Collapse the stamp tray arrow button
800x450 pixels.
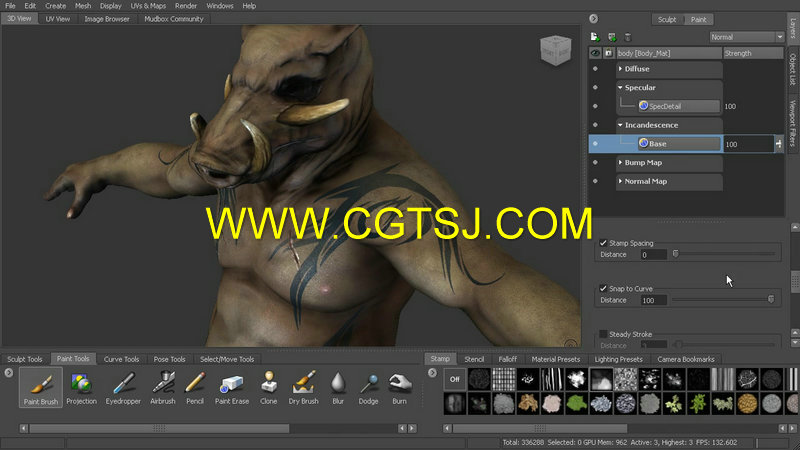click(x=433, y=373)
